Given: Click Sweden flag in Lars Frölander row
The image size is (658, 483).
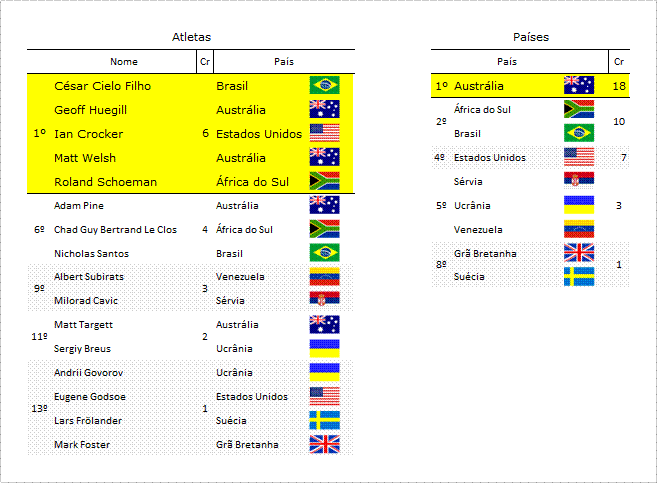Looking at the screenshot, I should (324, 420).
